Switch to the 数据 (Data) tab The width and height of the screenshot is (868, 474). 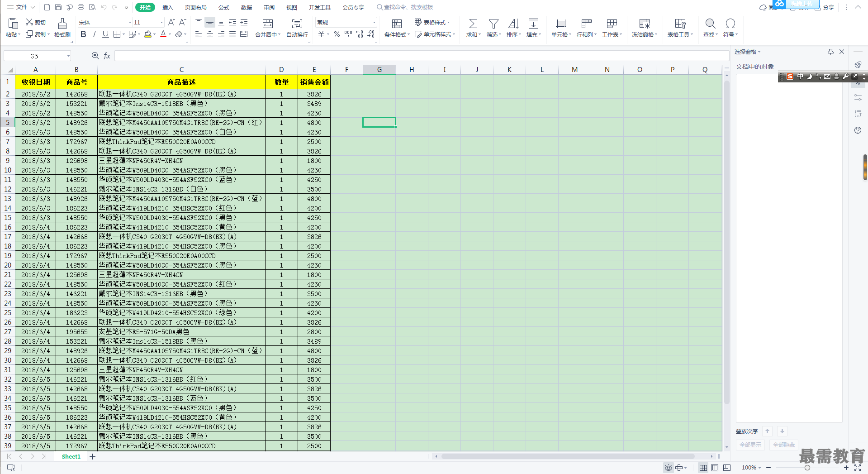click(247, 7)
